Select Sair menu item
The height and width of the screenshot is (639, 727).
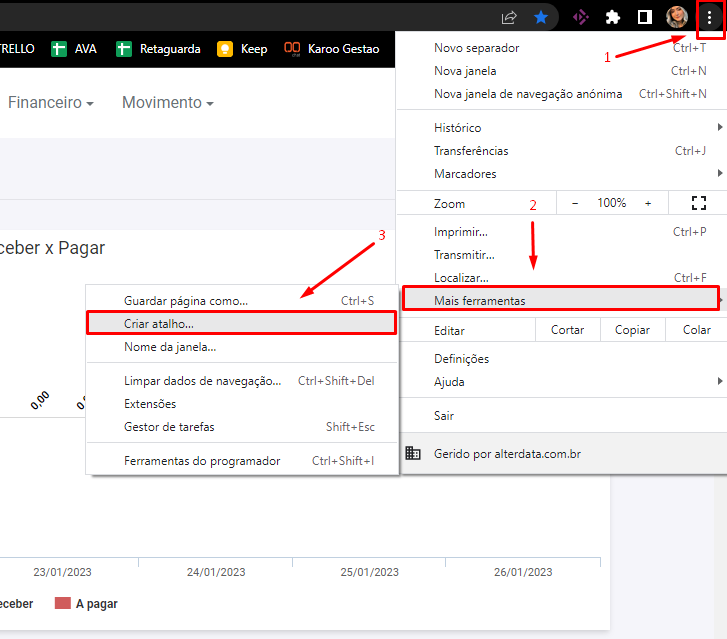(561, 415)
